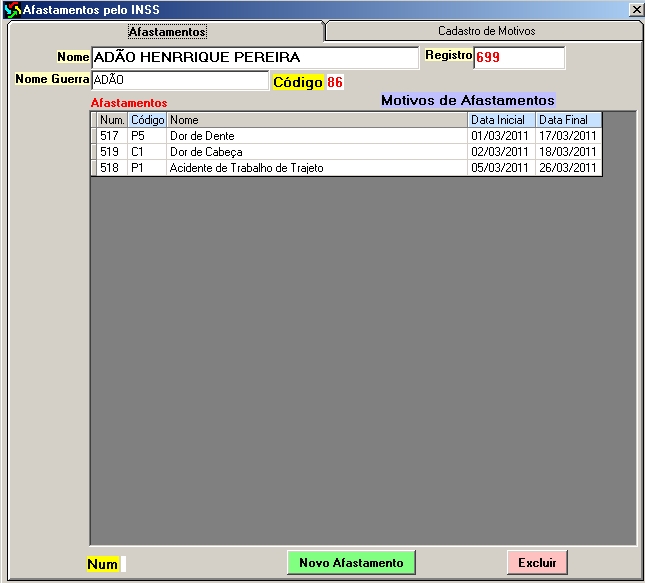Click the Data Inicial column header
Viewport: 645px width, 583px height.
tap(501, 120)
